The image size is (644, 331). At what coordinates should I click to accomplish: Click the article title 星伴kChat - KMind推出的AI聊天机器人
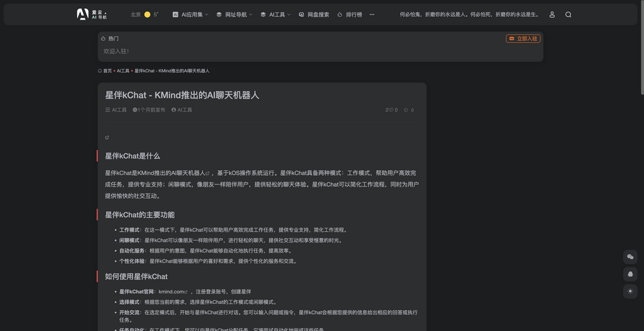point(182,95)
